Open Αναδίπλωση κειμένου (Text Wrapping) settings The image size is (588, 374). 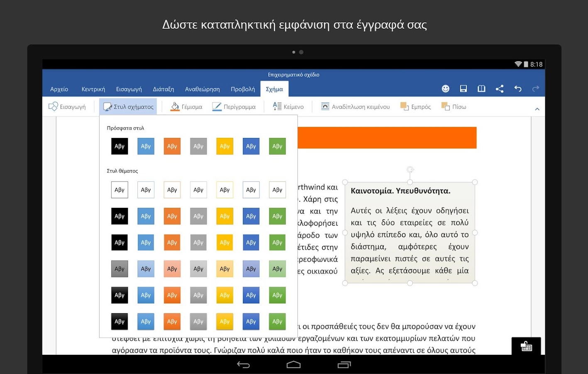tap(355, 106)
